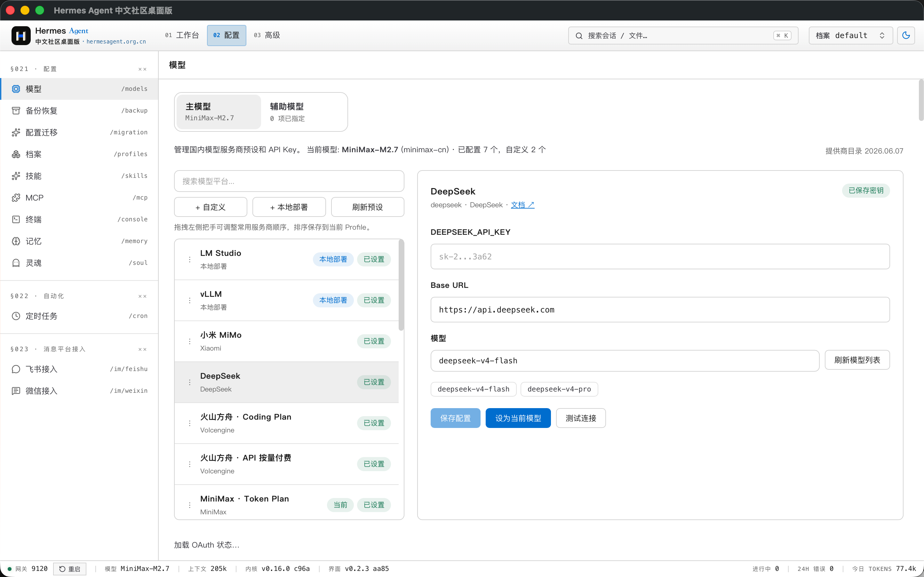Click the + 自定义 button
This screenshot has width=924, height=577.
tap(210, 207)
